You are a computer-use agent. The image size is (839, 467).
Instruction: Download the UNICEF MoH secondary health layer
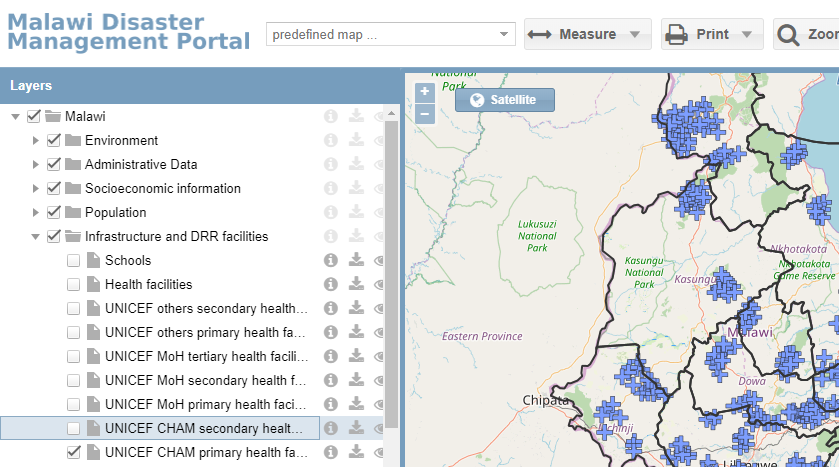pyautogui.click(x=356, y=380)
